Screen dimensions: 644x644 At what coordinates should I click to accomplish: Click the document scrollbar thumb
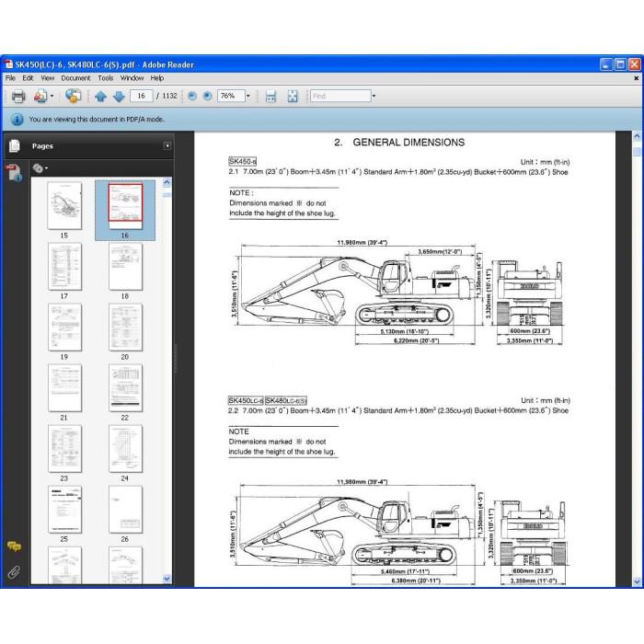[x=637, y=152]
